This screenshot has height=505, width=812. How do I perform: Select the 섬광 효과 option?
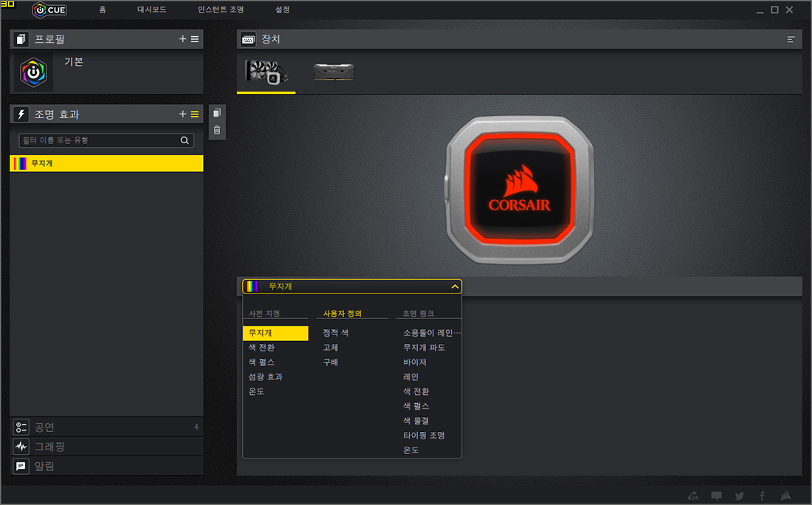point(265,377)
